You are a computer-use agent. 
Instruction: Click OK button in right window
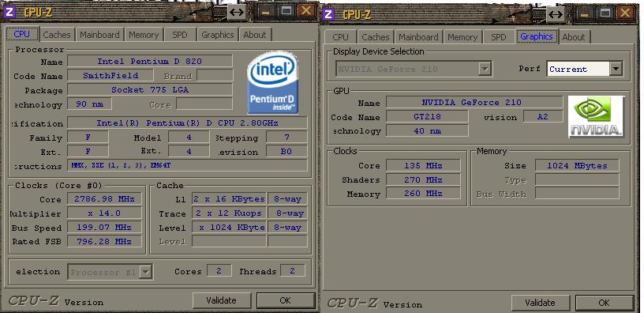tap(605, 303)
